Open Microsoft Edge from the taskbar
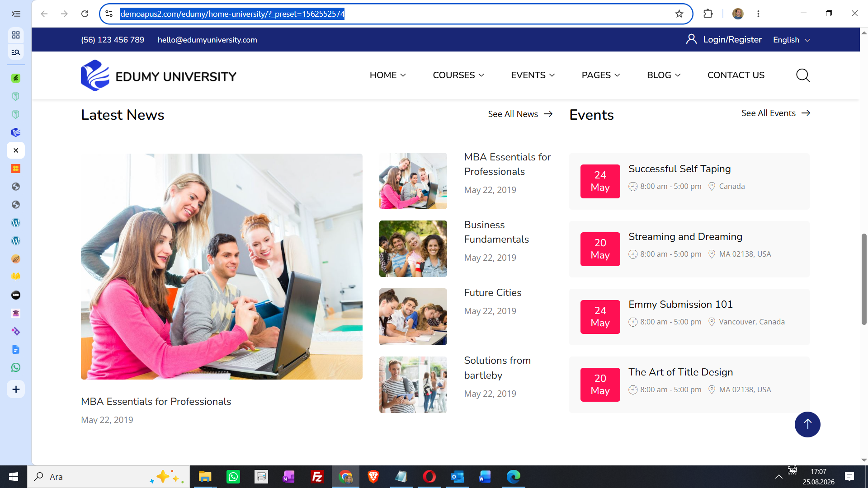Viewport: 868px width, 488px height. click(514, 477)
